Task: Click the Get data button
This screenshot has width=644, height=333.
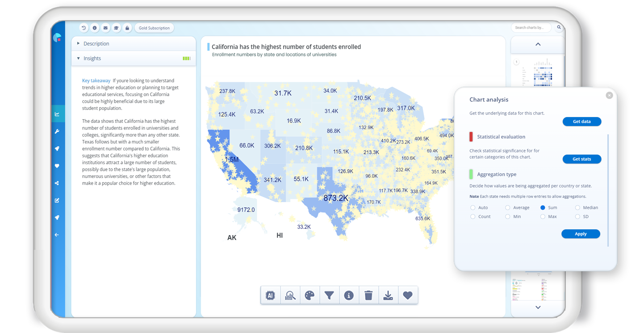Action: (x=581, y=122)
